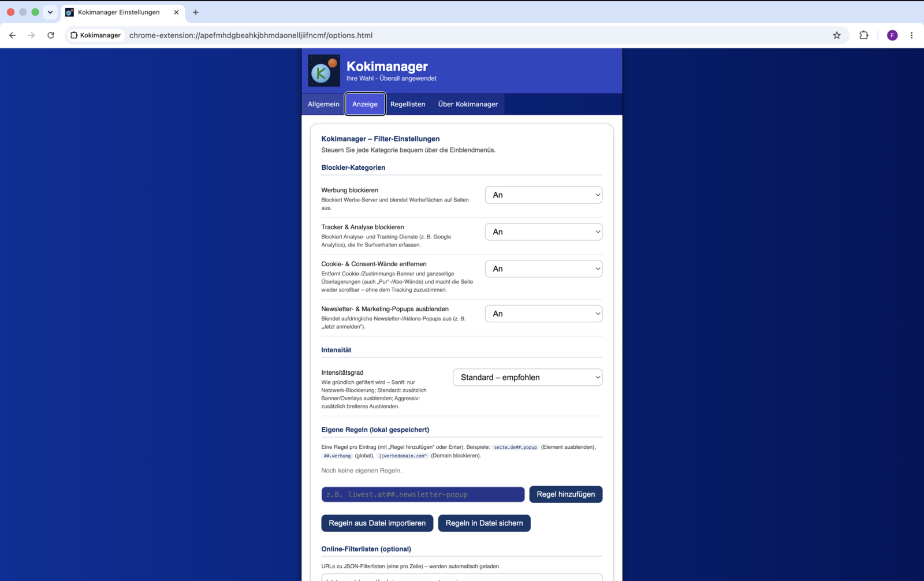Click the browser address bar URL

[251, 35]
